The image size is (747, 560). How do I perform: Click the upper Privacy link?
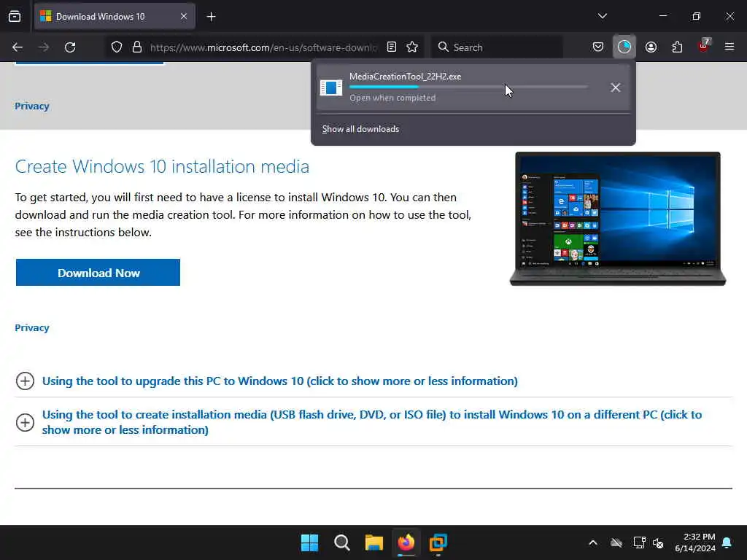point(32,106)
